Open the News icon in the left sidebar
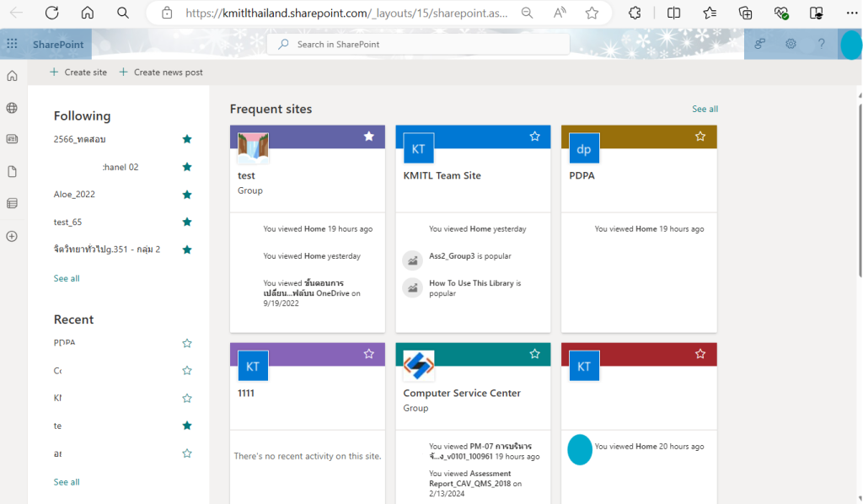The height and width of the screenshot is (504, 863). pyautogui.click(x=11, y=138)
